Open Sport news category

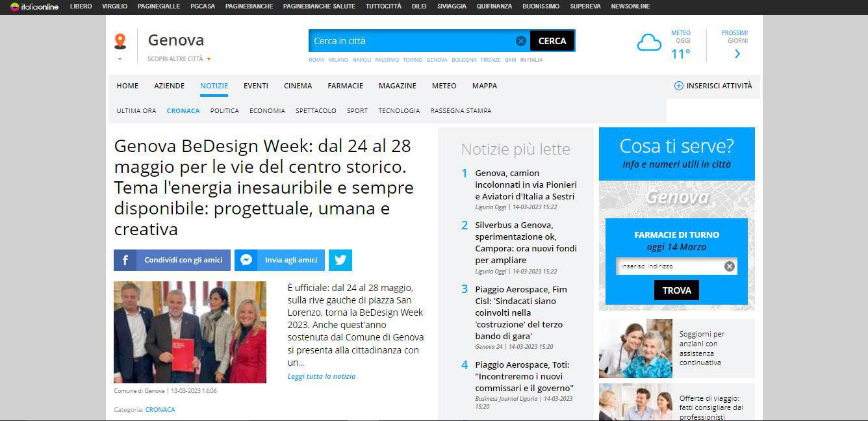[357, 111]
